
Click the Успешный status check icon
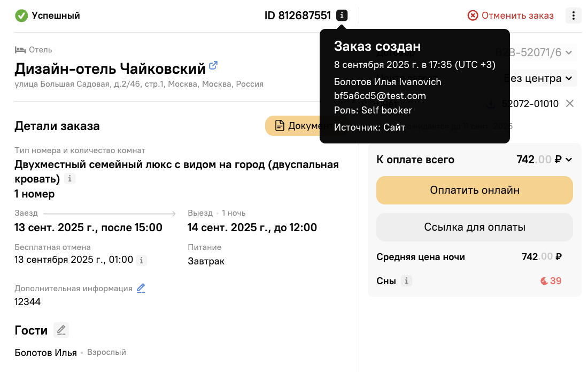[x=21, y=16]
